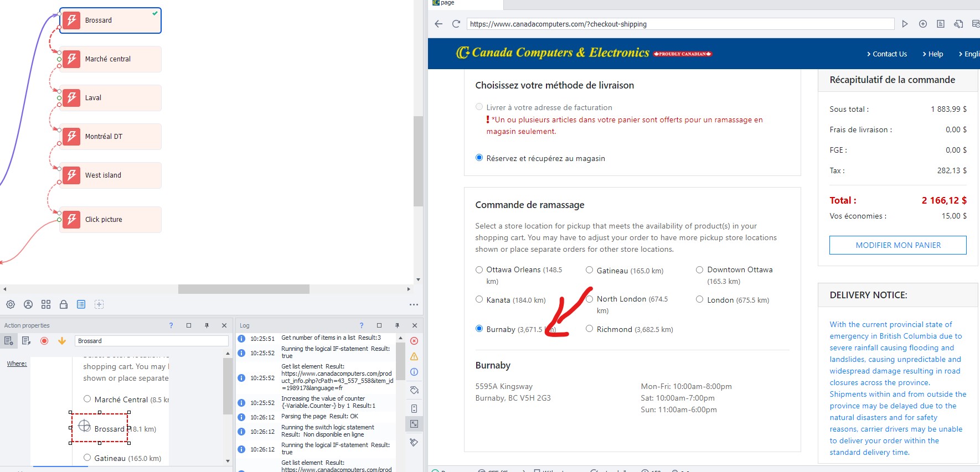Click the MODIFIER MON PANIER button
This screenshot has height=472, width=980.
[x=898, y=245]
